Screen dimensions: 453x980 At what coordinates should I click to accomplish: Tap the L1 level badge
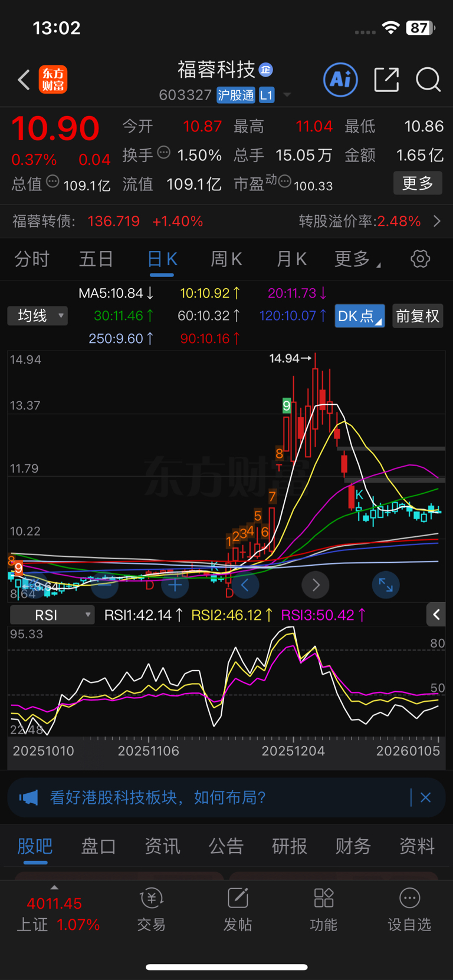(x=267, y=95)
